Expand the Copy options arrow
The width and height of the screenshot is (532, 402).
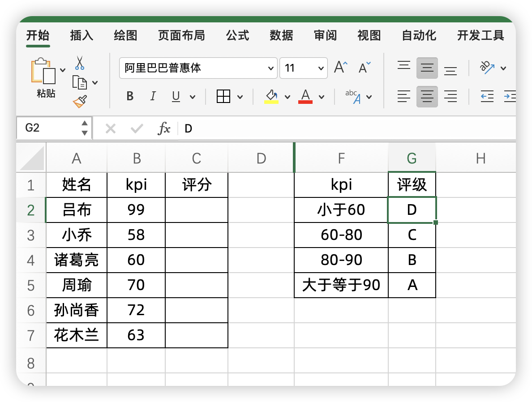pos(95,82)
